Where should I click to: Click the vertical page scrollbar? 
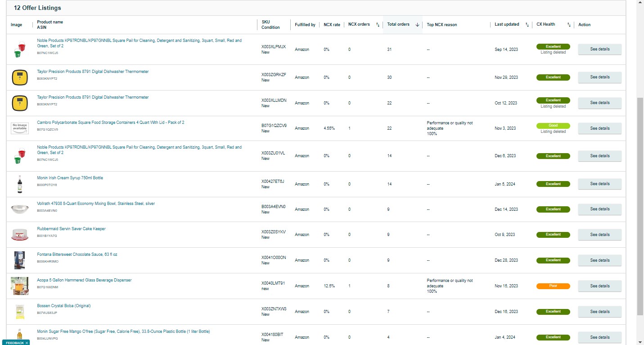click(x=640, y=206)
